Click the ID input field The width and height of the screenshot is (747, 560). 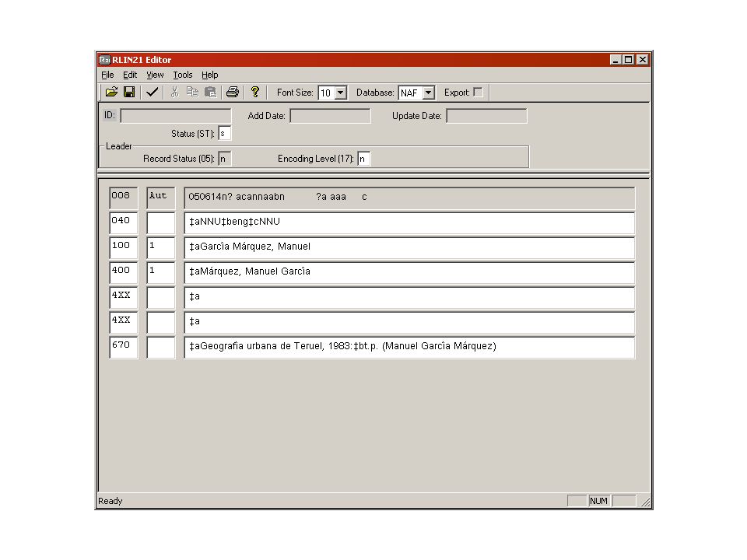pyautogui.click(x=175, y=116)
